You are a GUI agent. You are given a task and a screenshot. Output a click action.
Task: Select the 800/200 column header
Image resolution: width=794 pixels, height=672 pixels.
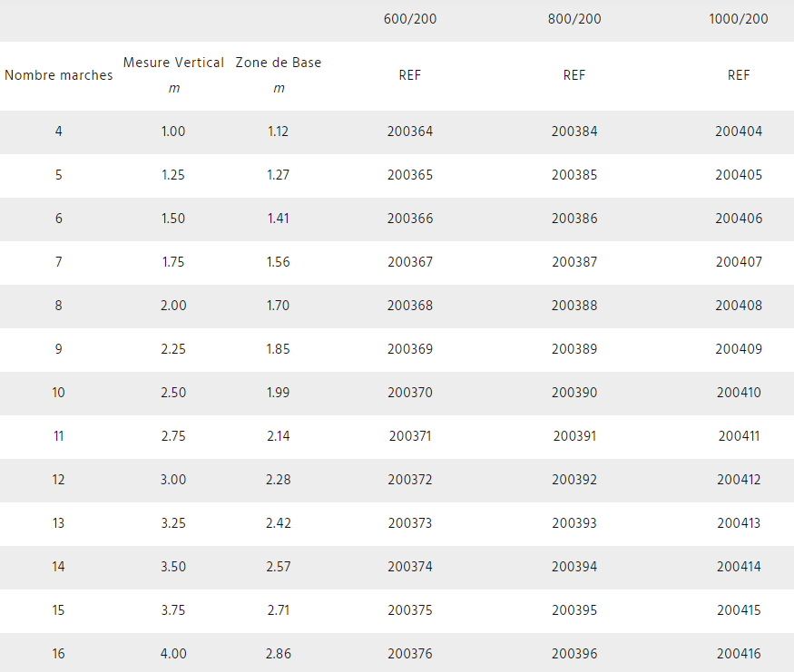pyautogui.click(x=574, y=19)
